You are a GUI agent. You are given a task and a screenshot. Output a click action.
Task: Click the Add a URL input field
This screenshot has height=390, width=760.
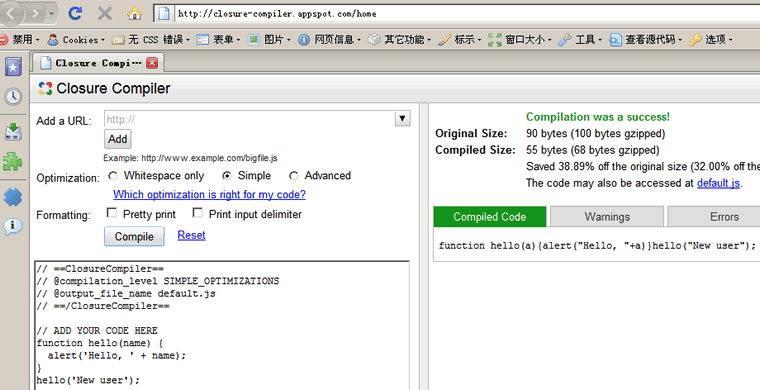(x=250, y=119)
